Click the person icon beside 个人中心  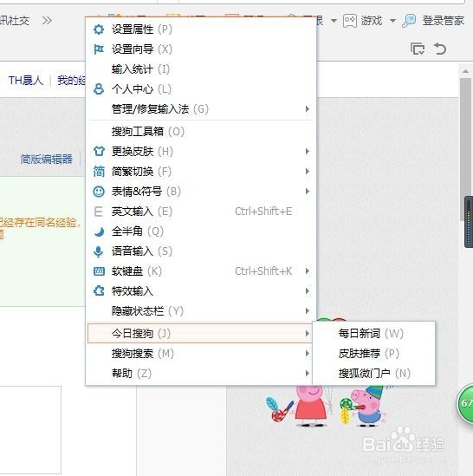point(99,89)
